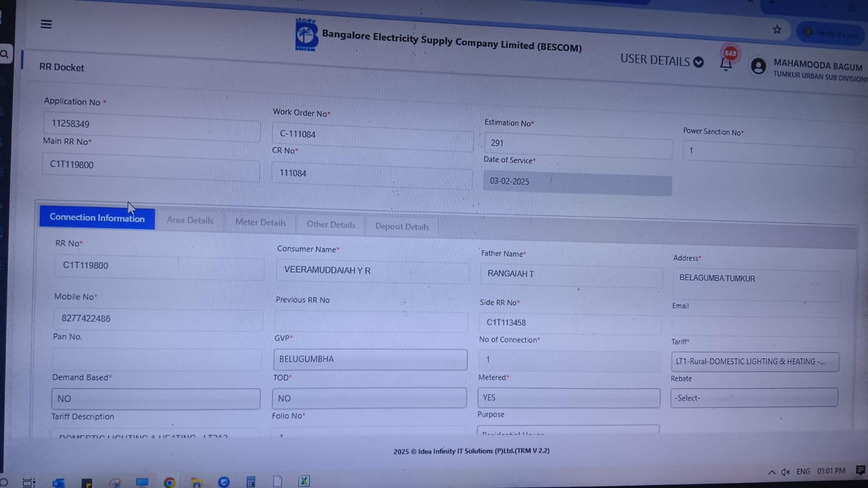Click the Work Order No field

coord(372,136)
